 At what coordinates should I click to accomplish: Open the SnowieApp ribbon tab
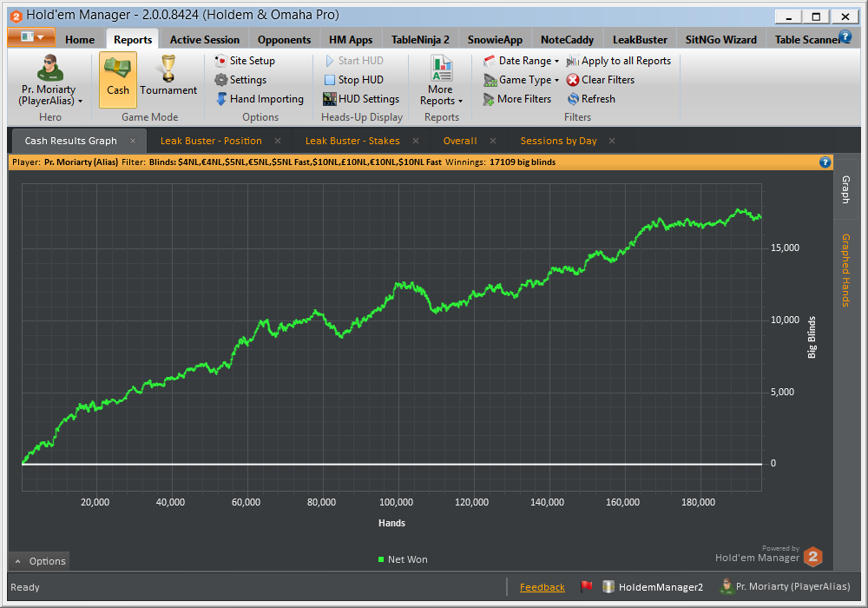495,40
